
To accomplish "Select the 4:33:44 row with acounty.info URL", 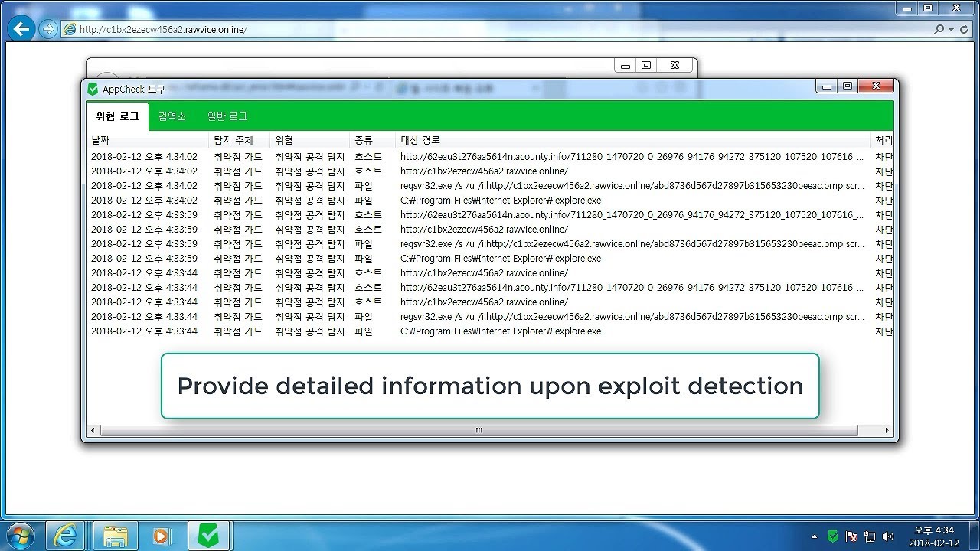I will tap(490, 288).
